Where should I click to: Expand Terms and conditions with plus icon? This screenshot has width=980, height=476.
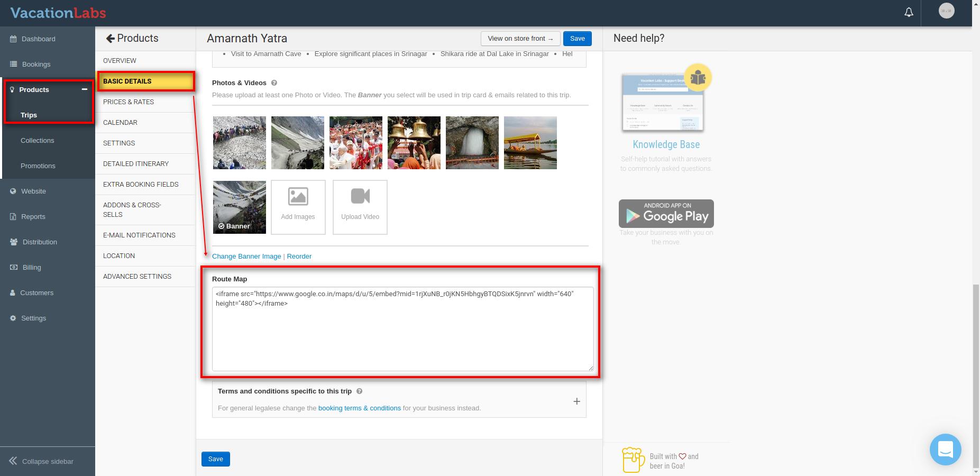click(576, 401)
